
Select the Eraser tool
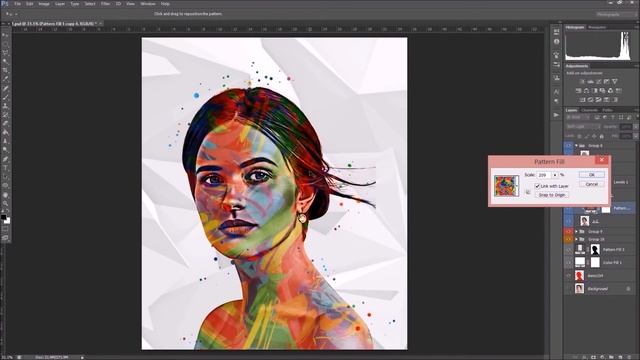point(5,124)
